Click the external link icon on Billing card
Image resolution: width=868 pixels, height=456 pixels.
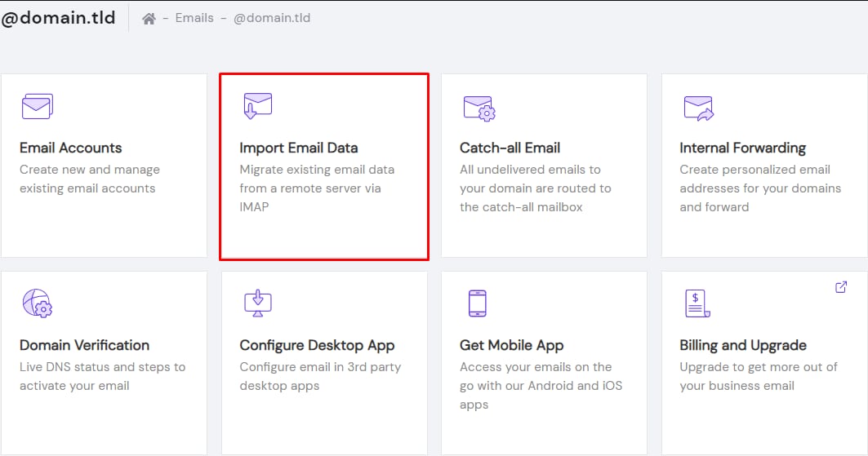(841, 287)
